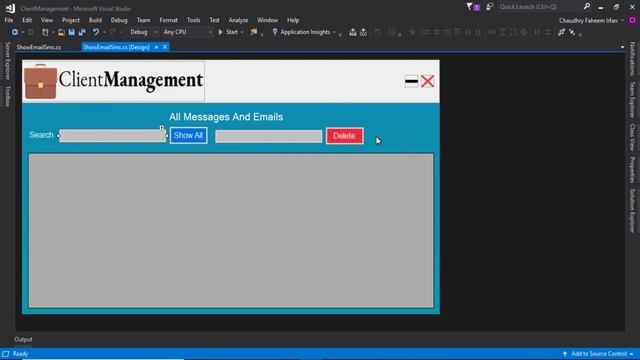This screenshot has height=360, width=640.
Task: Click the briefcase logo on the form
Action: pyautogui.click(x=40, y=81)
